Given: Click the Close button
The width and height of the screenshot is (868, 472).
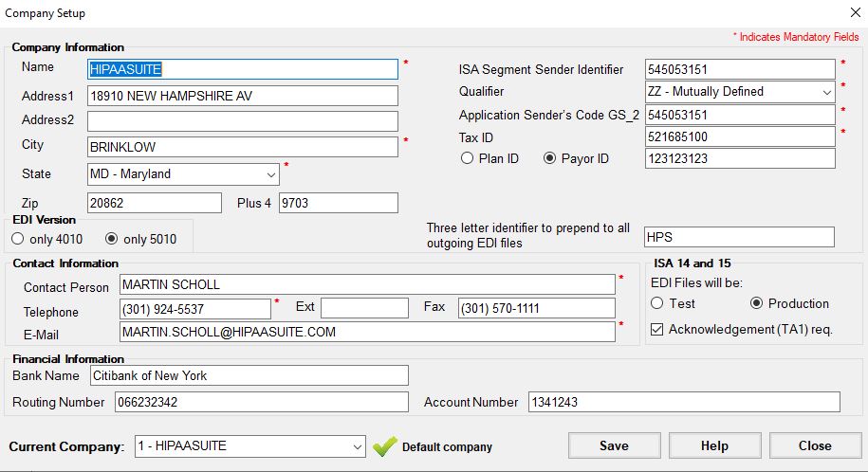Looking at the screenshot, I should [x=815, y=446].
